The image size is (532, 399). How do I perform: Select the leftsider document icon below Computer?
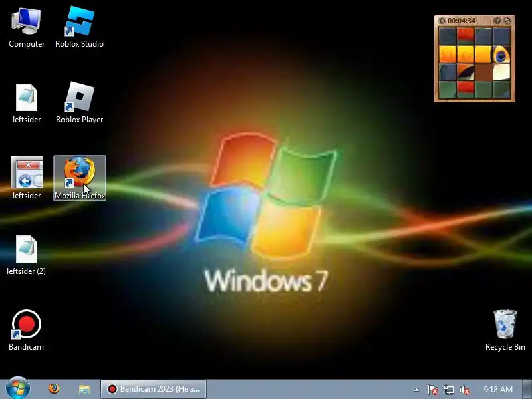click(x=27, y=104)
